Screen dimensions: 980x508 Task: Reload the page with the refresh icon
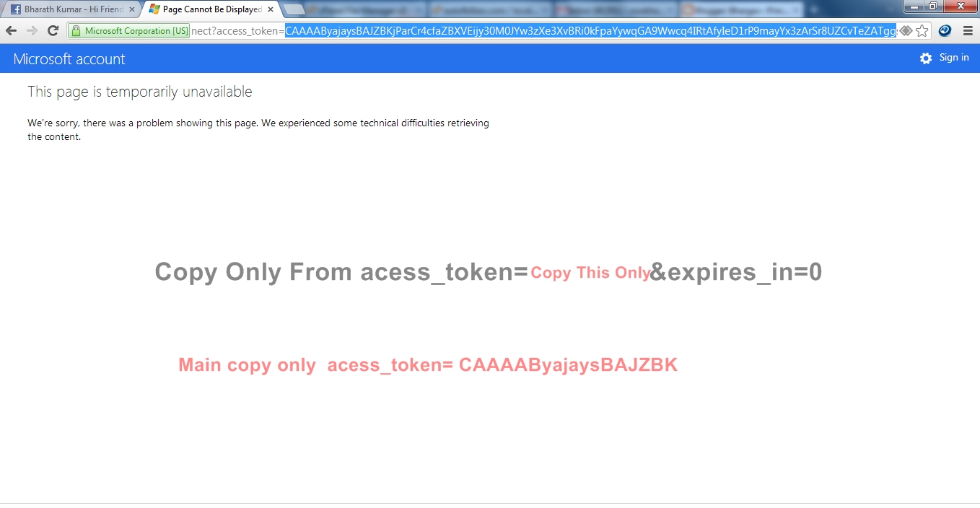click(53, 31)
